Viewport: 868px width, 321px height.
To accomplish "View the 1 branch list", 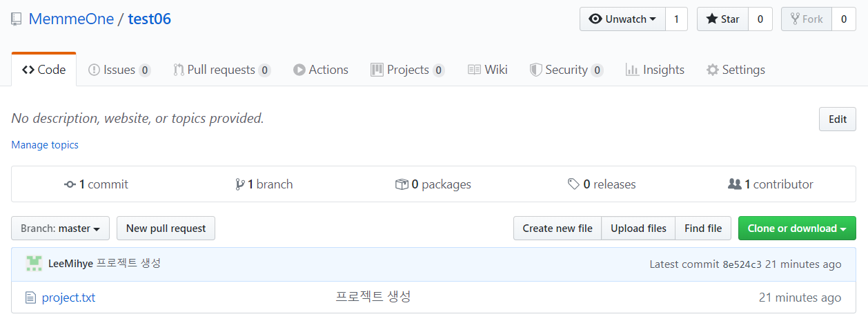I will (x=264, y=184).
